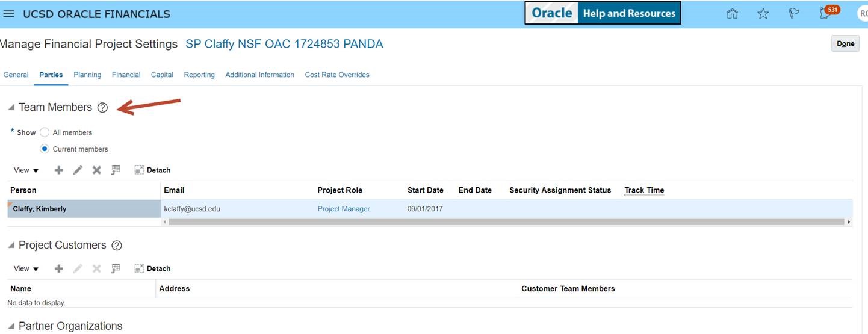
Task: Open the View dropdown in Team Members
Action: (26, 170)
